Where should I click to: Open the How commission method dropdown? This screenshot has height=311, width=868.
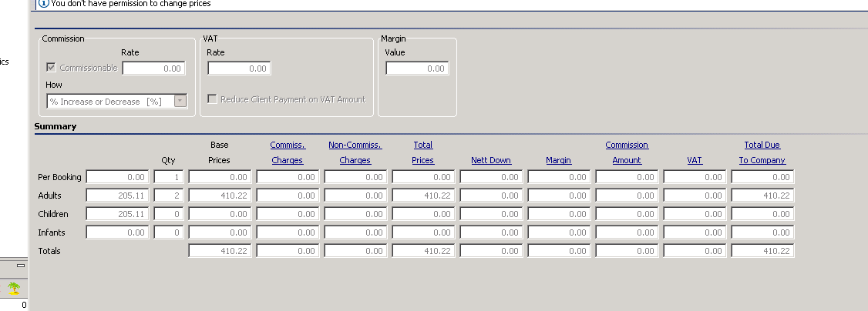click(180, 101)
